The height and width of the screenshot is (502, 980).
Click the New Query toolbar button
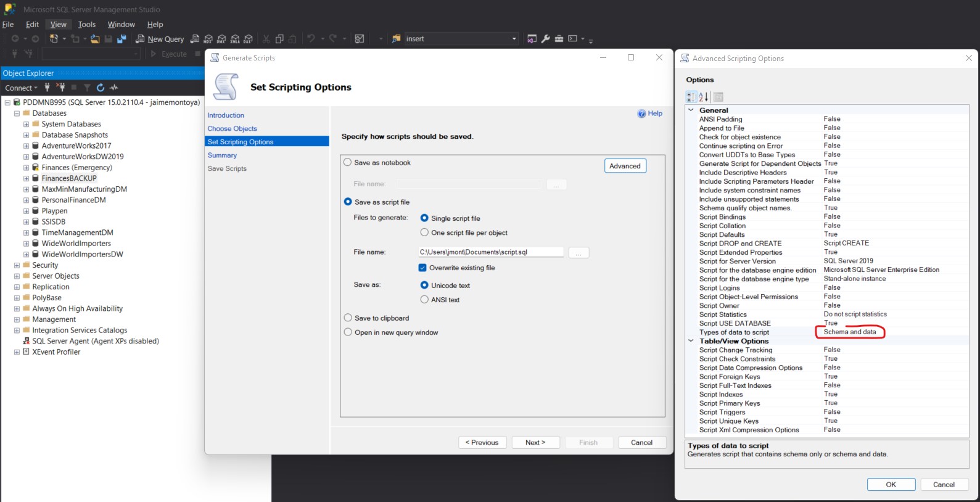click(x=160, y=39)
